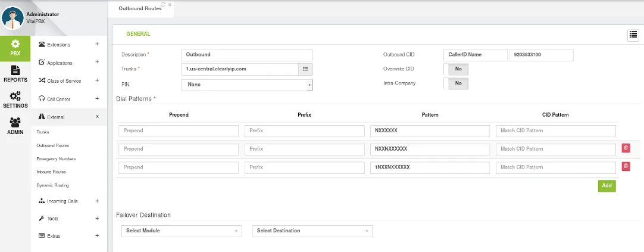The width and height of the screenshot is (644, 252).
Task: Click the Prefix field in the NXXNXXXXXX row
Action: coord(304,149)
